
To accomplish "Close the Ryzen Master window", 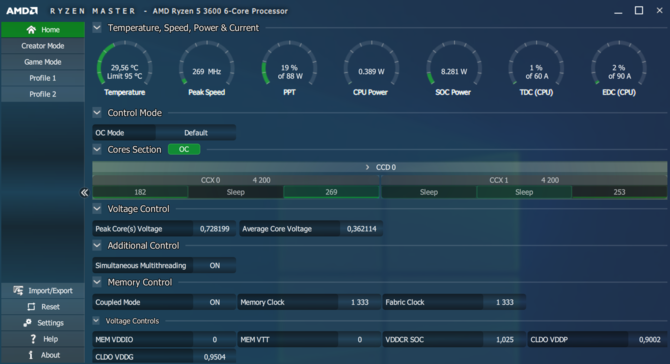I will click(659, 11).
